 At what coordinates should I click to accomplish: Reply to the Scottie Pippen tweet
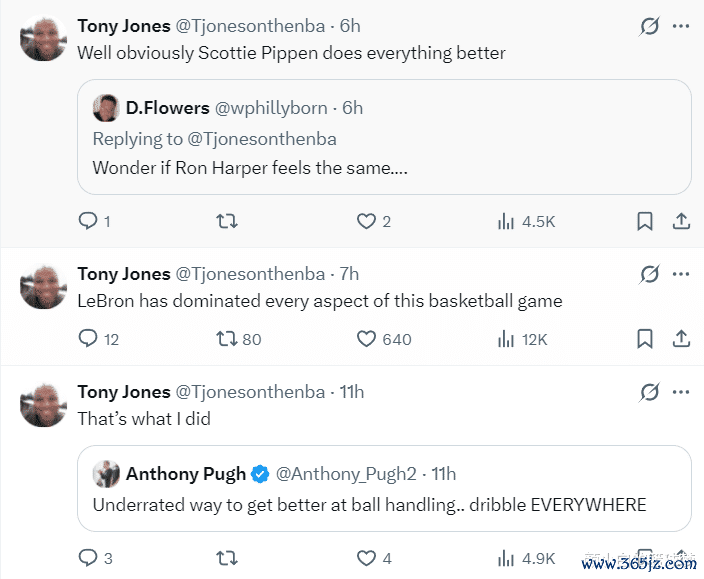(x=88, y=221)
